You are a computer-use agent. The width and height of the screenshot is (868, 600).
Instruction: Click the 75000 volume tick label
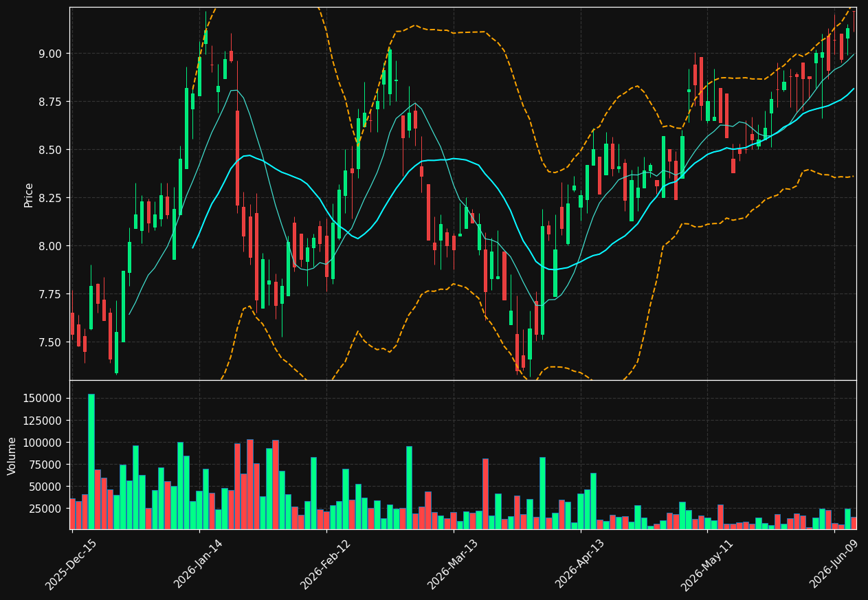tap(46, 465)
